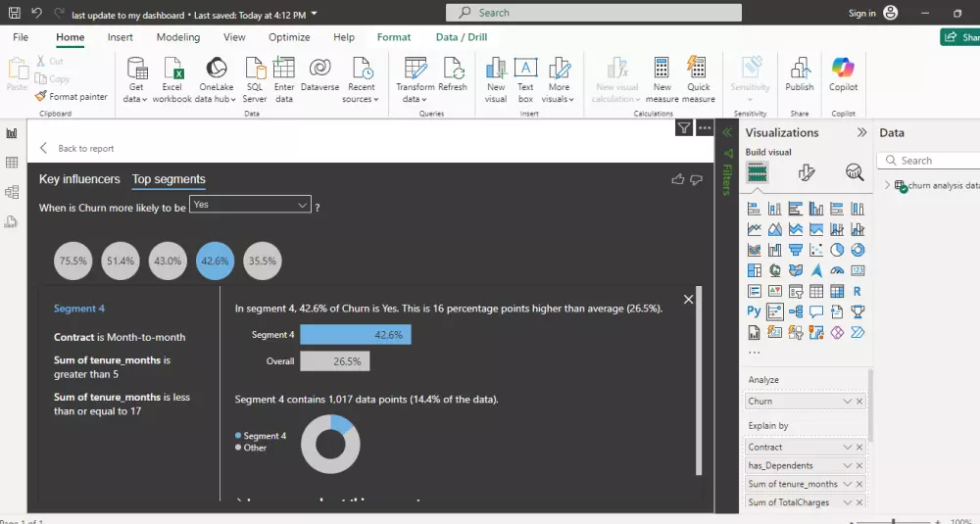Image resolution: width=980 pixels, height=524 pixels.
Task: Select the Gauge visual
Action: 837,270
